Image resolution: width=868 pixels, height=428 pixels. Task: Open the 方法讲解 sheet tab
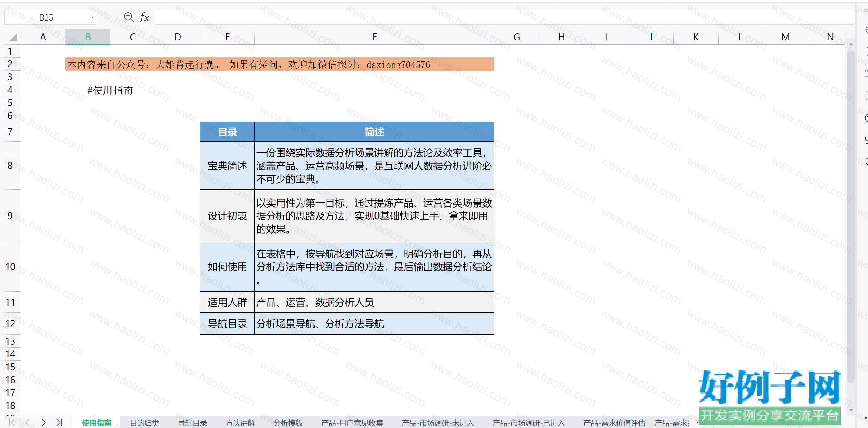point(240,422)
